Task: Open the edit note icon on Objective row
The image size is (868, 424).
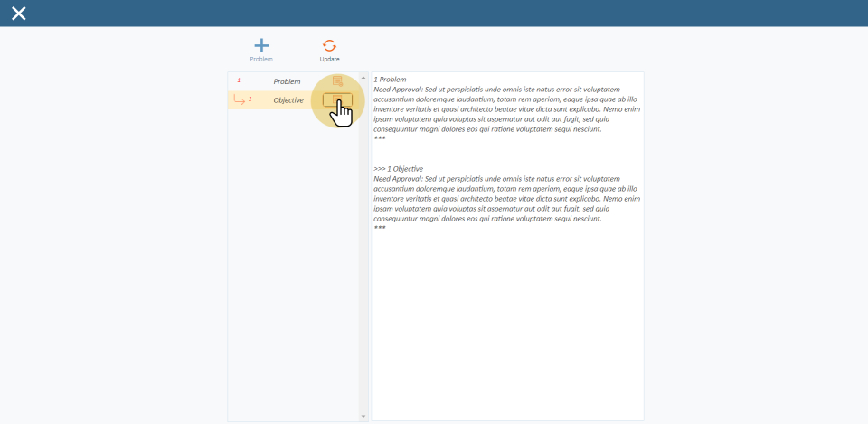Action: [337, 99]
